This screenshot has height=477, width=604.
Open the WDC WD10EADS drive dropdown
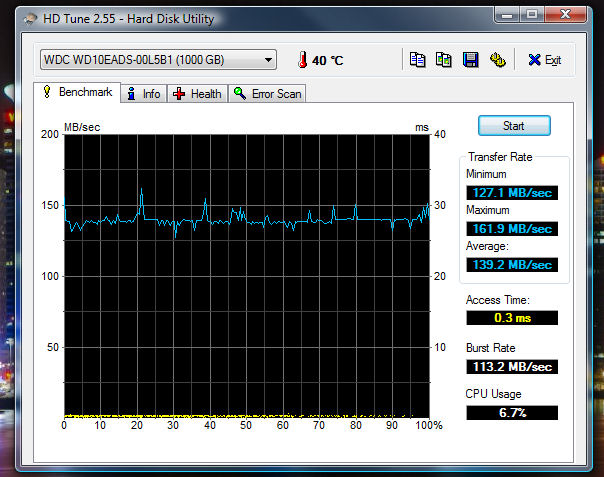pyautogui.click(x=158, y=60)
